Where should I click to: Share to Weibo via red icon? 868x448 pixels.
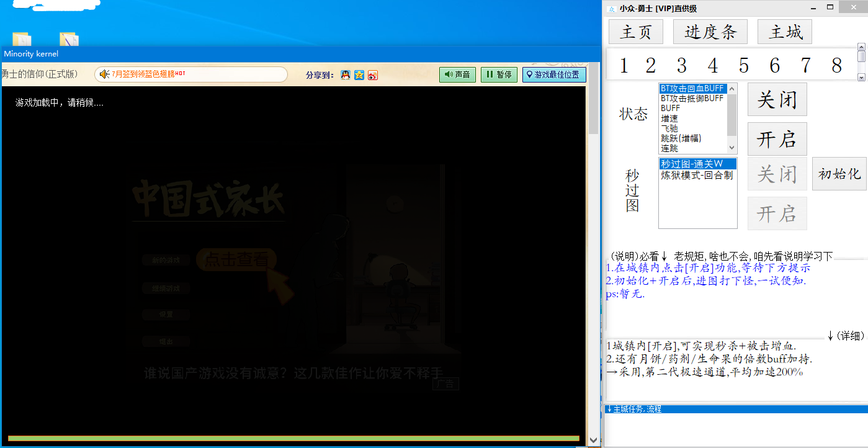pos(372,75)
